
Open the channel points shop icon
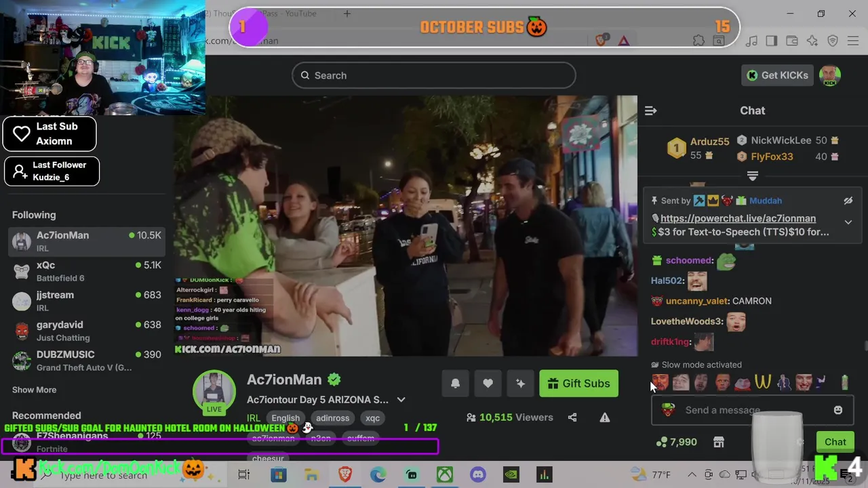click(x=719, y=442)
